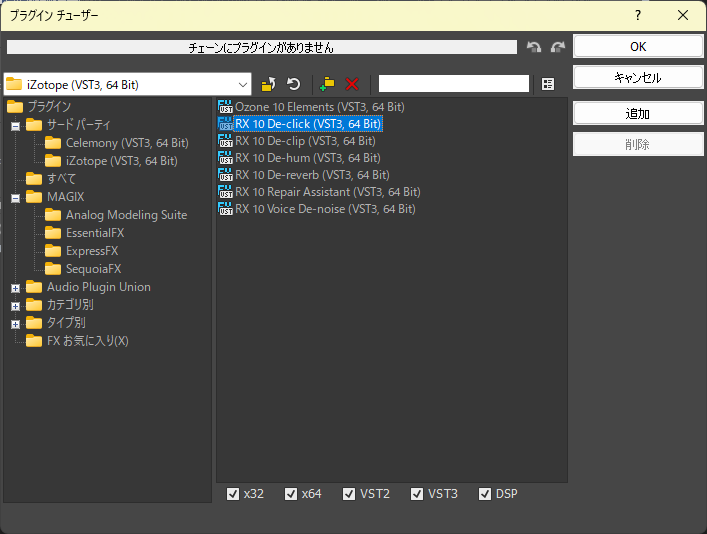Click the plugin search input field
Screen dimensions: 707x534
coord(454,84)
